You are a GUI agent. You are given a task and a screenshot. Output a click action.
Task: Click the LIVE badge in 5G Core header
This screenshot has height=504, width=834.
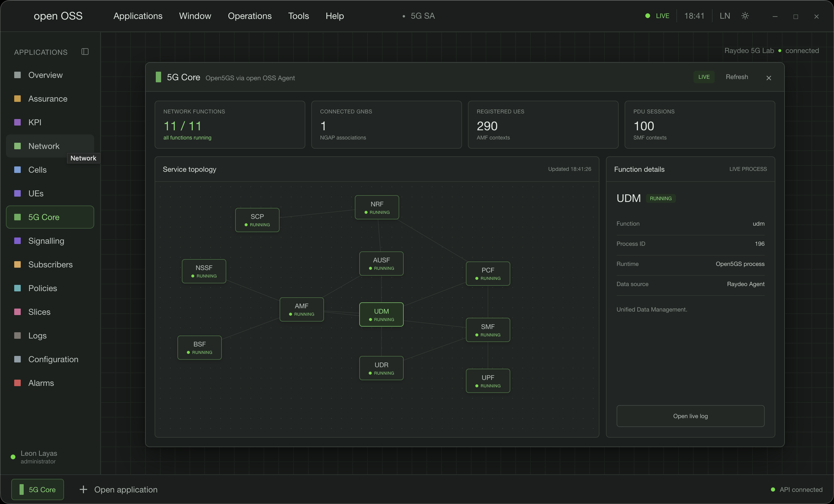point(704,77)
